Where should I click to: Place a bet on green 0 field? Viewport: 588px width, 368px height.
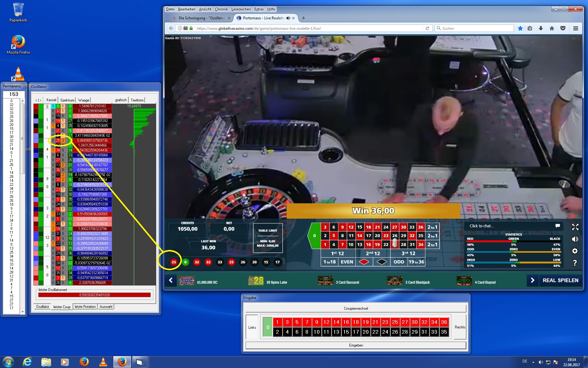(x=315, y=236)
